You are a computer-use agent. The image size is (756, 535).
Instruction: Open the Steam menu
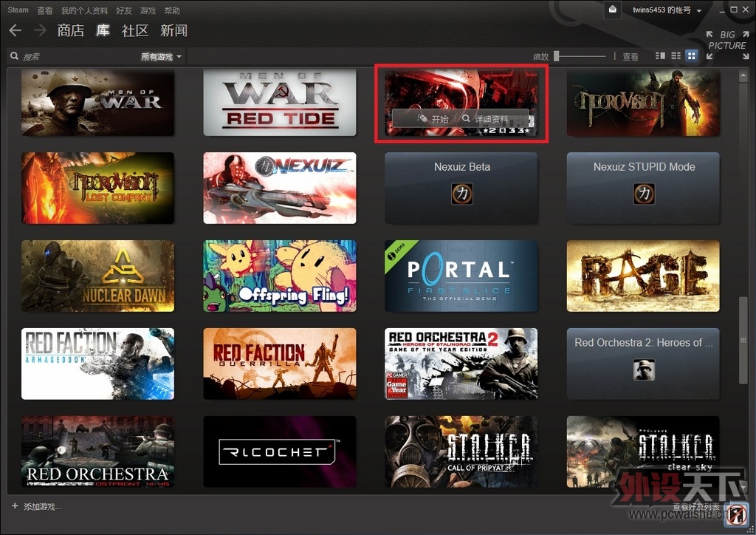point(18,10)
